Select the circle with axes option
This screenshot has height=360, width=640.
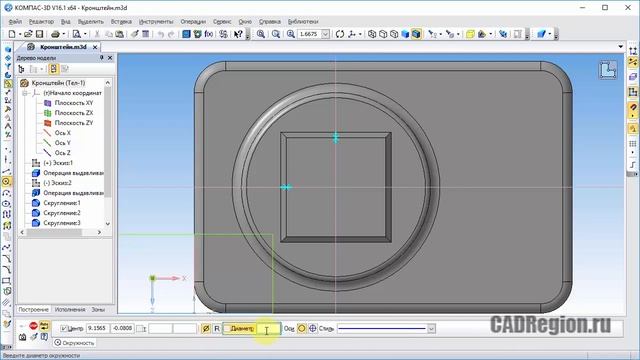pyautogui.click(x=313, y=329)
